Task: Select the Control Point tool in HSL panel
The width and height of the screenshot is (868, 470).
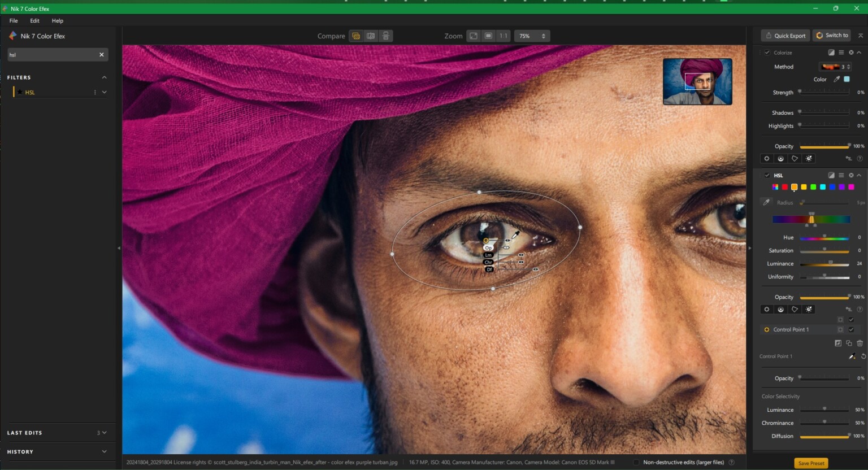Action: (767, 309)
